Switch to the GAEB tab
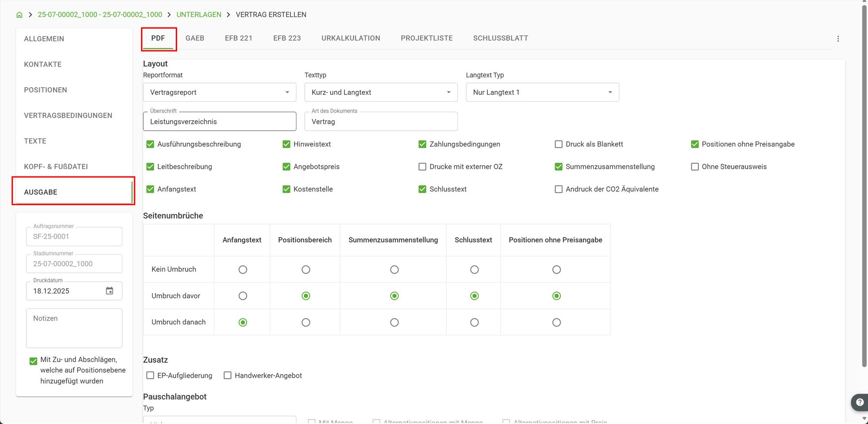Screen dimensions: 868x424 195,38
